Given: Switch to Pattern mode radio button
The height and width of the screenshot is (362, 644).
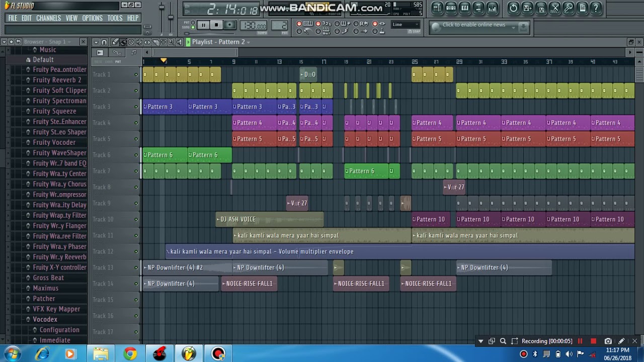Looking at the screenshot, I should 193,23.
